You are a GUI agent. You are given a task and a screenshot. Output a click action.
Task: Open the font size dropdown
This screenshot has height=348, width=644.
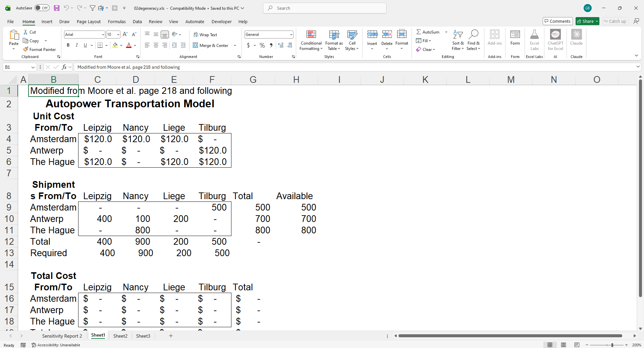118,35
